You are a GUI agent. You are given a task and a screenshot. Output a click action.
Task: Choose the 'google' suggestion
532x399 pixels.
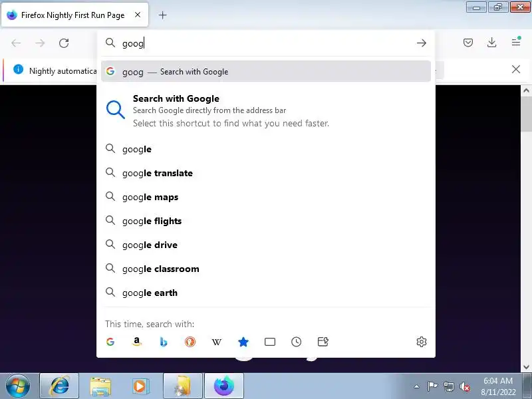click(x=265, y=149)
